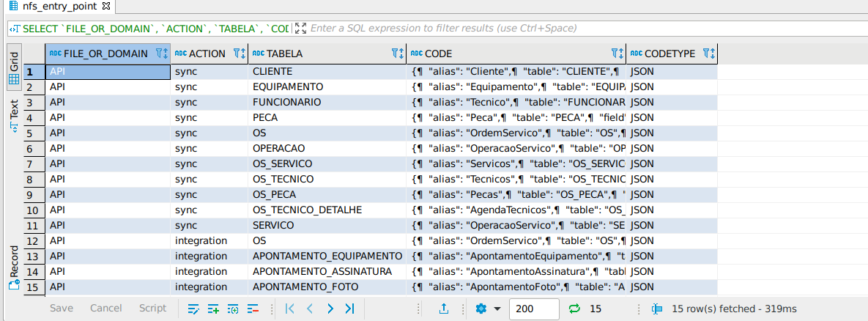Close the nfs_entry_point tab
The width and height of the screenshot is (868, 321).
(x=107, y=7)
